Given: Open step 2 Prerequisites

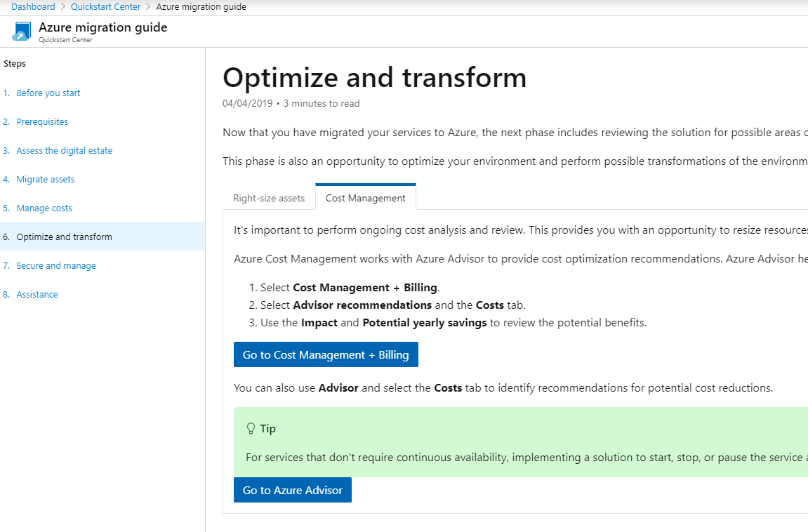Looking at the screenshot, I should click(42, 121).
